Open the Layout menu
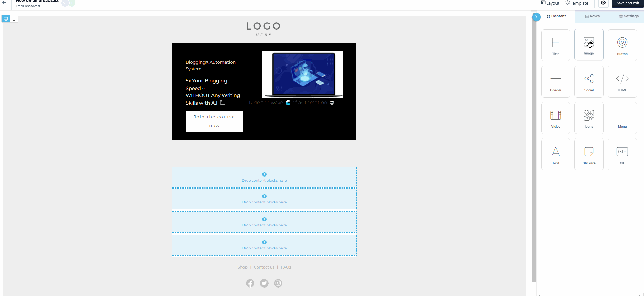The height and width of the screenshot is (296, 644). [550, 3]
